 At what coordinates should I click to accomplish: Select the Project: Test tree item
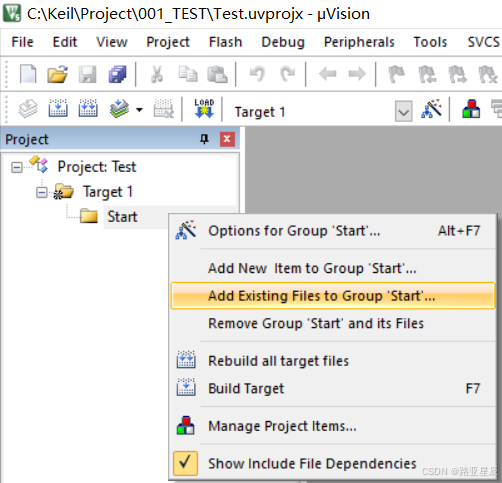click(97, 167)
